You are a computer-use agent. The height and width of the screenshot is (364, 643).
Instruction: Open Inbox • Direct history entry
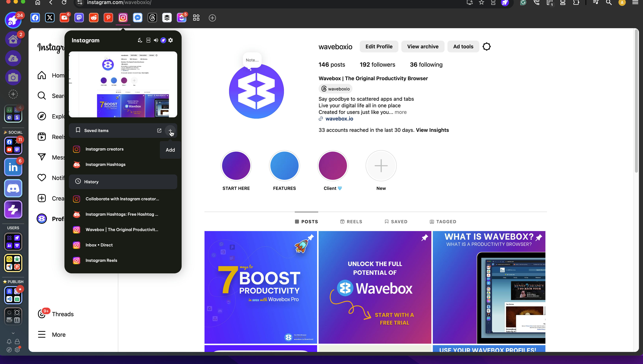coord(123,245)
